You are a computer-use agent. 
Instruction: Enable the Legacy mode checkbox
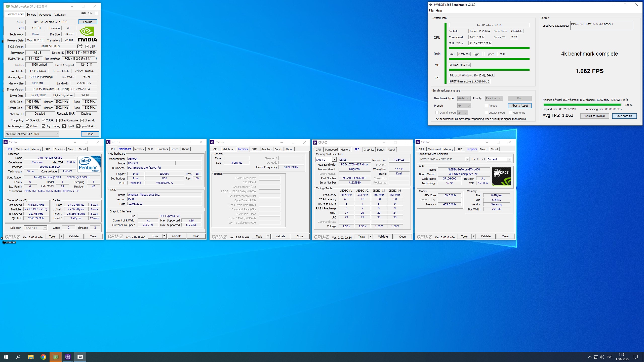tap(486, 113)
